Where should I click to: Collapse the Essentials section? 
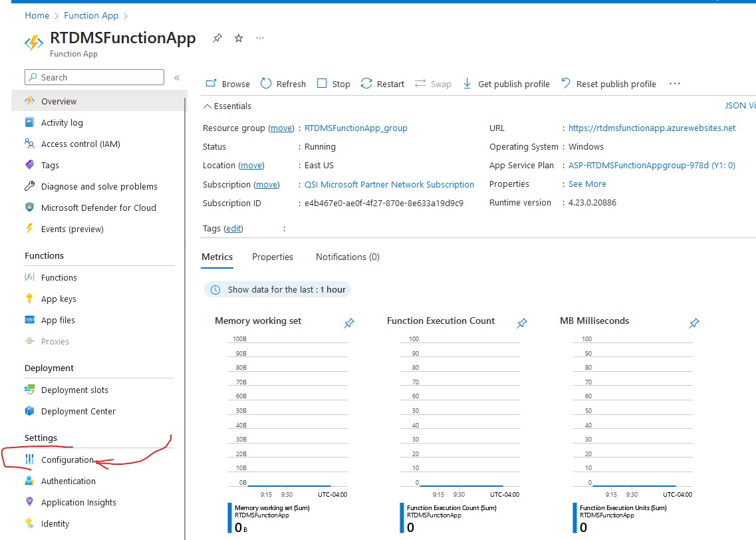[227, 106]
